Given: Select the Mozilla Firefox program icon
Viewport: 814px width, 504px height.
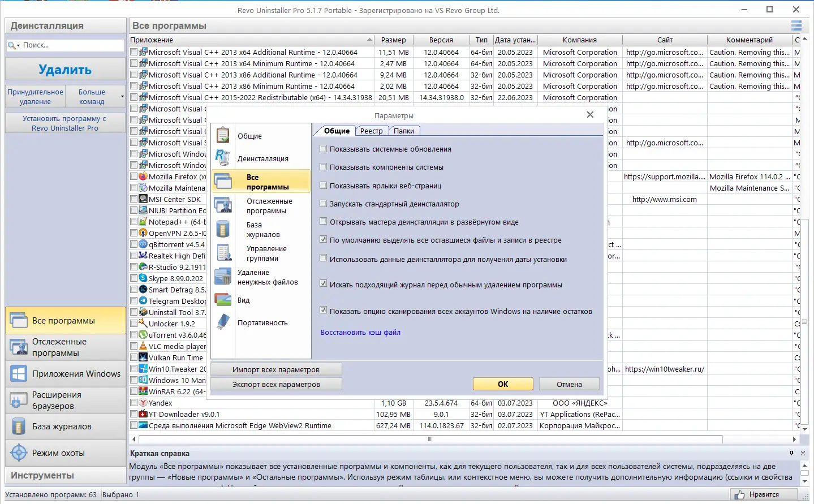Looking at the screenshot, I should (x=143, y=176).
